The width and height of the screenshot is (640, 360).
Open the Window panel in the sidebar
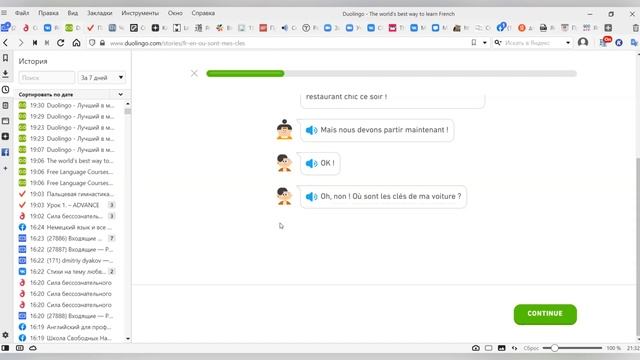[5, 121]
